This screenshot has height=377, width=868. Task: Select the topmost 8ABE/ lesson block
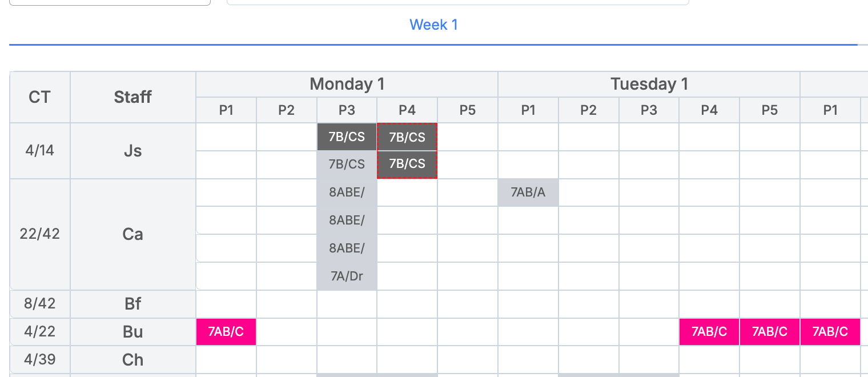(x=347, y=192)
